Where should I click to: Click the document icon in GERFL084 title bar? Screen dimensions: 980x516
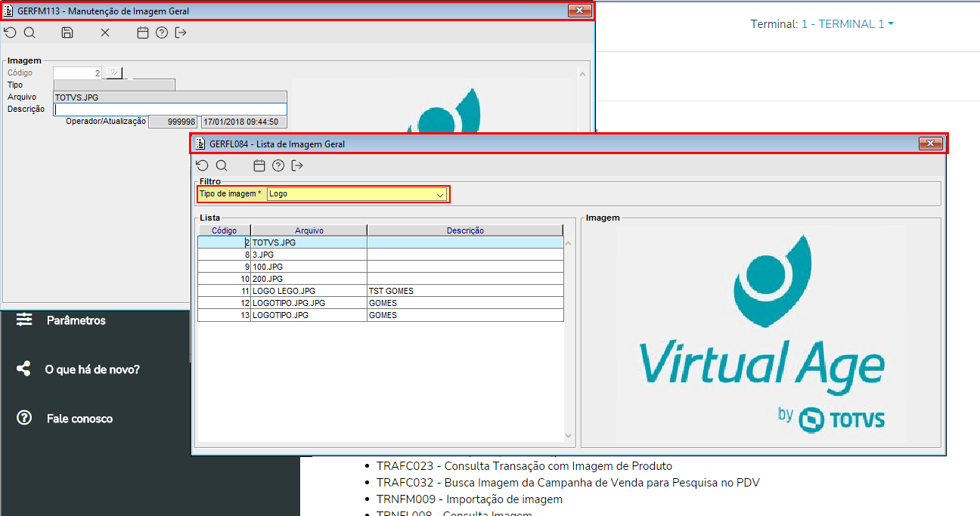[x=200, y=144]
